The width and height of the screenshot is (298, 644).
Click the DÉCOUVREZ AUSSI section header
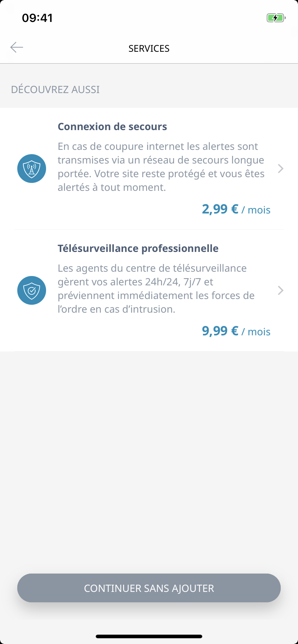[55, 89]
